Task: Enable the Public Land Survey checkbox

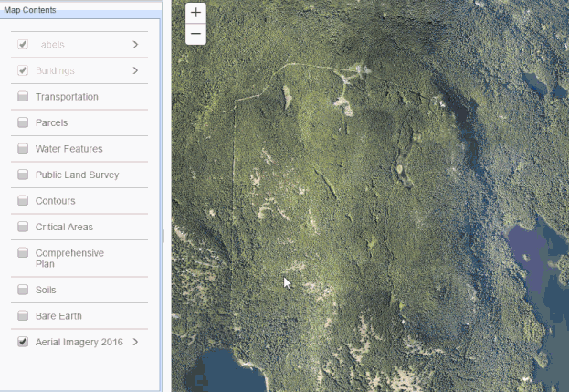Action: (x=23, y=175)
